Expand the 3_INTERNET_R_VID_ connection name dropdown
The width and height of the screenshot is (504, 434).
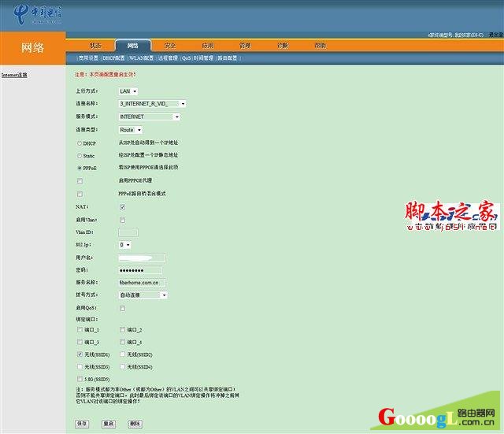pyautogui.click(x=152, y=103)
